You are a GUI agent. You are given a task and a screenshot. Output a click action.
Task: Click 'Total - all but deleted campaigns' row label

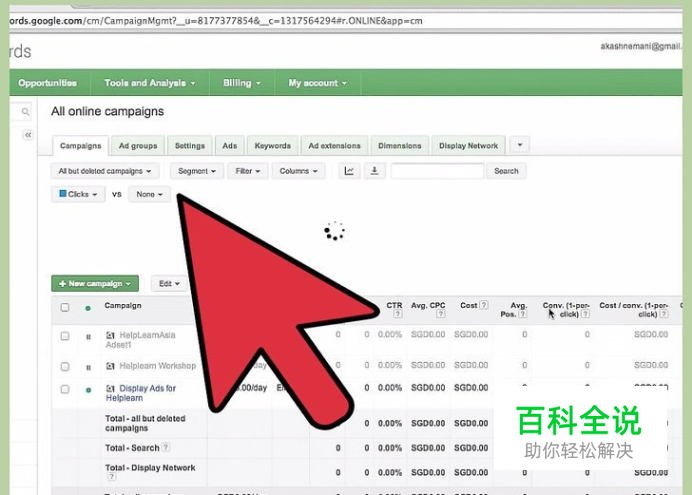coord(145,423)
